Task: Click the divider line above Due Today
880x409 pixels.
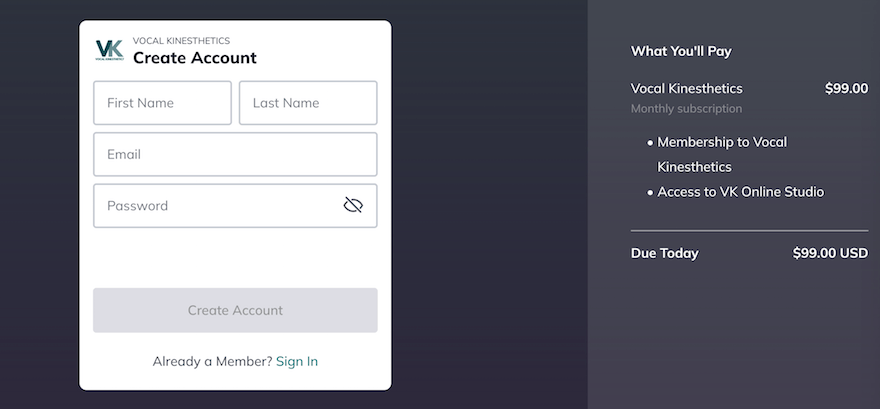Action: tap(749, 231)
